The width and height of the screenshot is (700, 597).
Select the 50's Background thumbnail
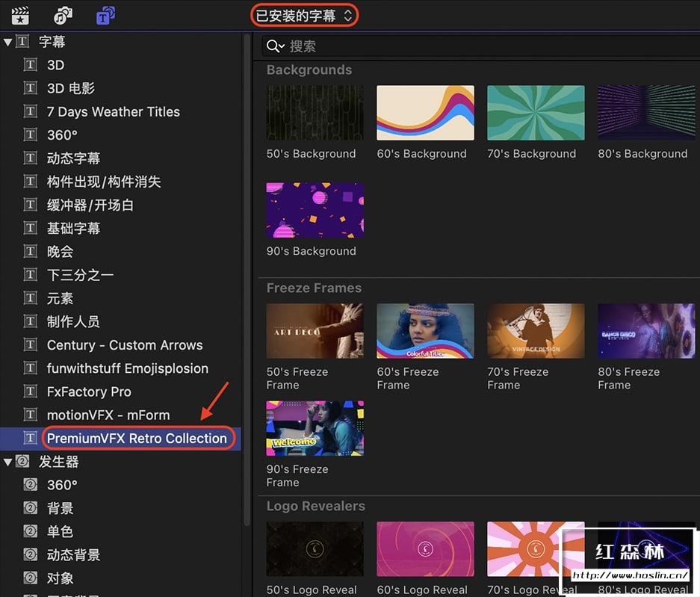315,113
